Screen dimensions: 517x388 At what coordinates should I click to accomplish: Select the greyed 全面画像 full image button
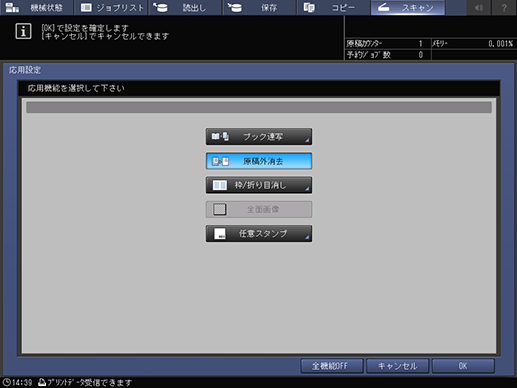259,209
